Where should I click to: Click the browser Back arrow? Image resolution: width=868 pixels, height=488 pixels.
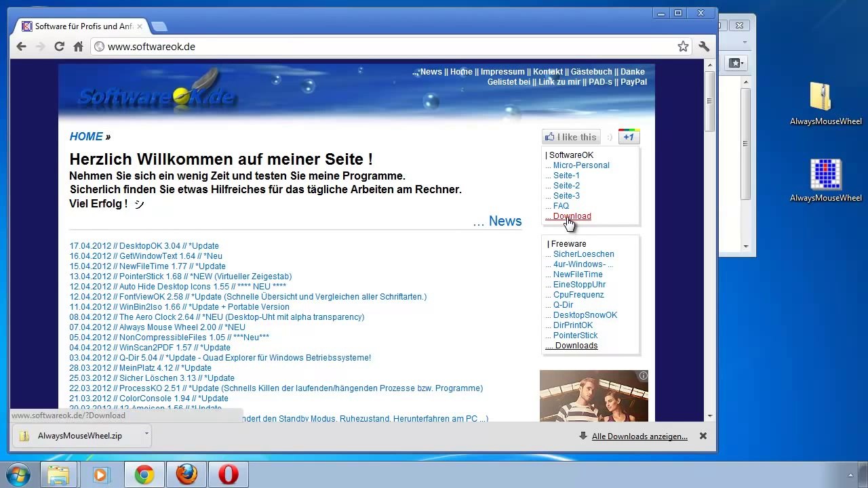click(x=21, y=47)
